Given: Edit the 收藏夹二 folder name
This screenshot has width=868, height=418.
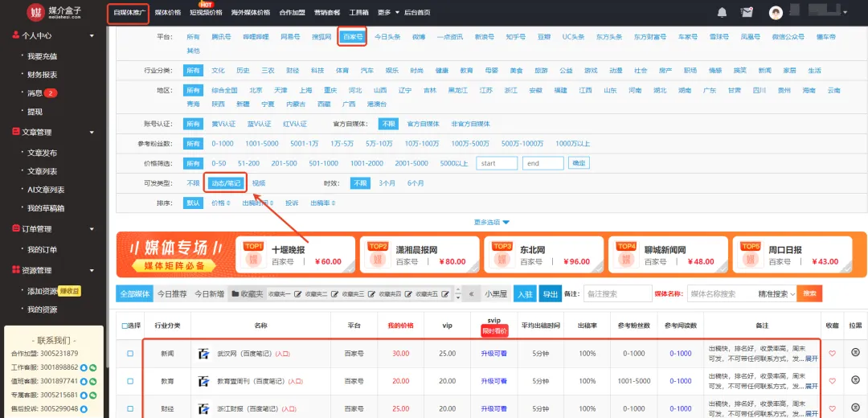Looking at the screenshot, I should (334, 294).
